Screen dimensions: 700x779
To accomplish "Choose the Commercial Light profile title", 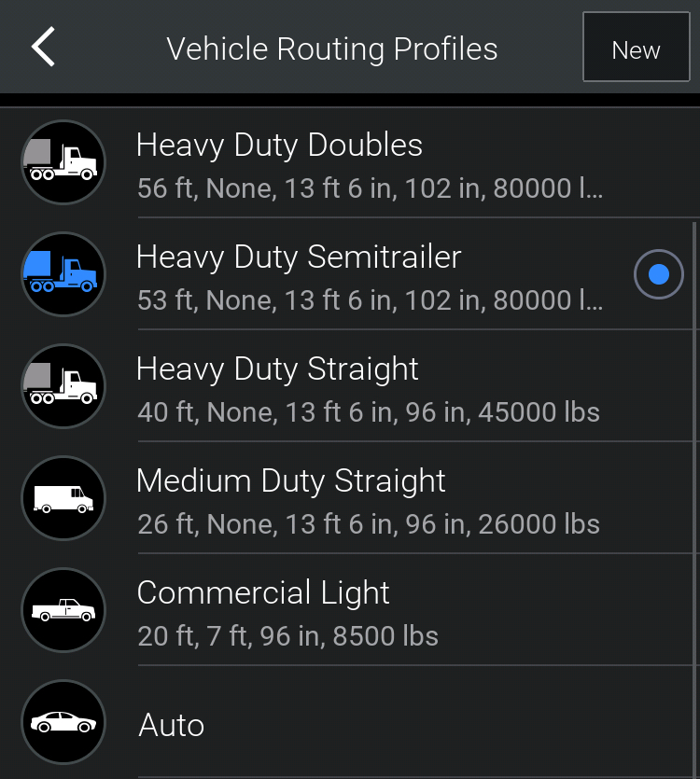I will click(x=263, y=593).
